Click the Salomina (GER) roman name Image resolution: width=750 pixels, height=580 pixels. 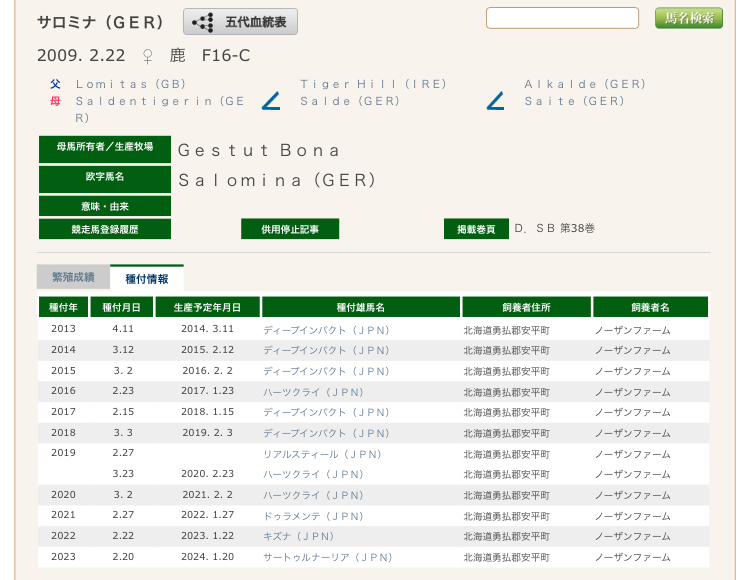click(x=277, y=180)
